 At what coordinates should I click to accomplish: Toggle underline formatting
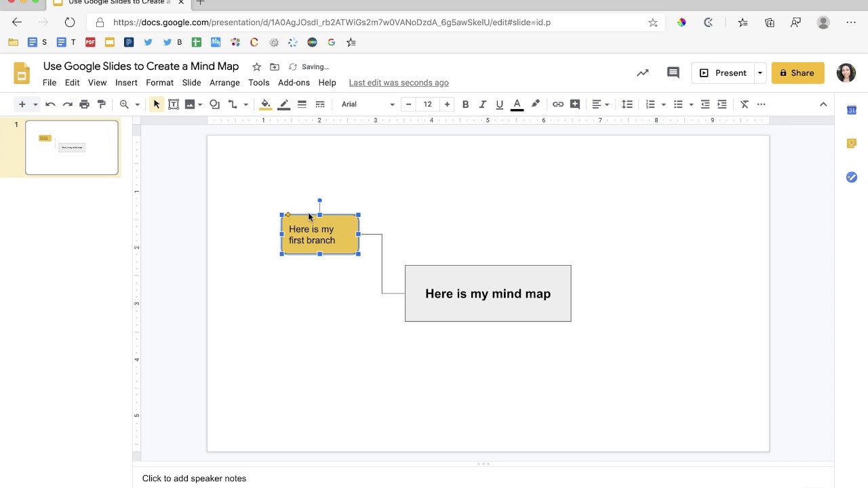click(x=500, y=104)
